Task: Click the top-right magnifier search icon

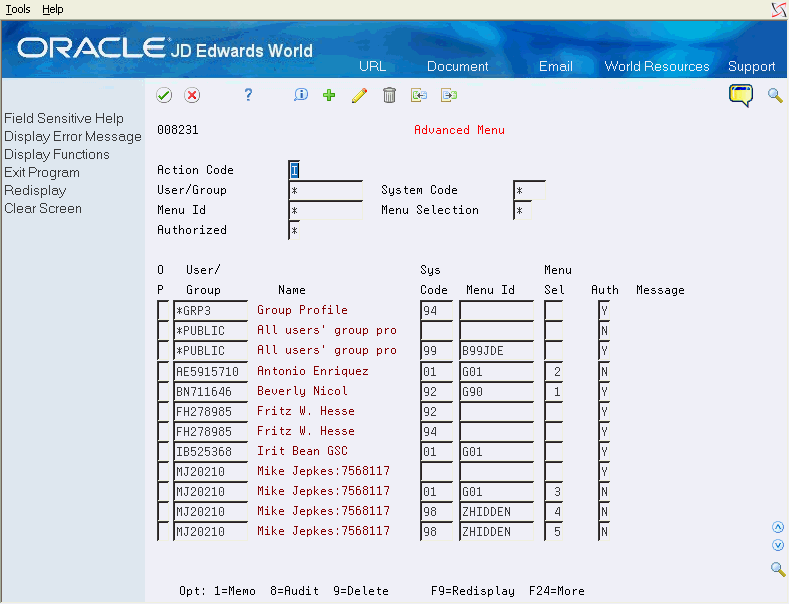Action: 775,95
